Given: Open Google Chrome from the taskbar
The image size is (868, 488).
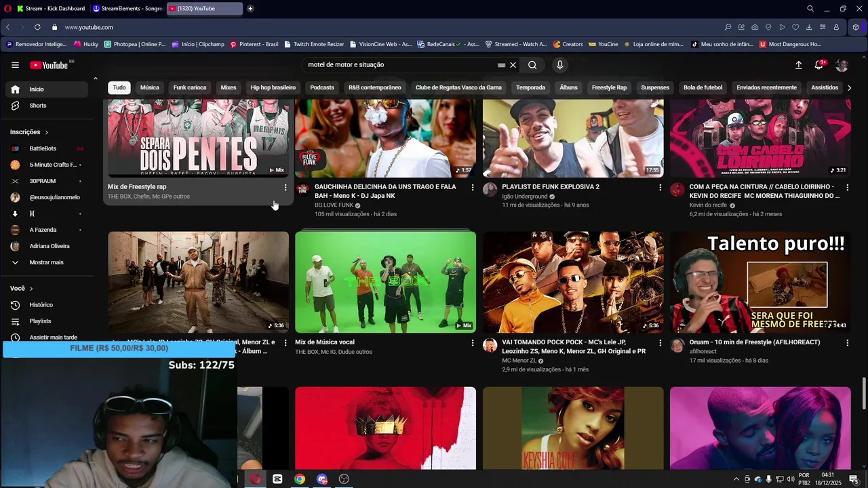Looking at the screenshot, I should [300, 479].
